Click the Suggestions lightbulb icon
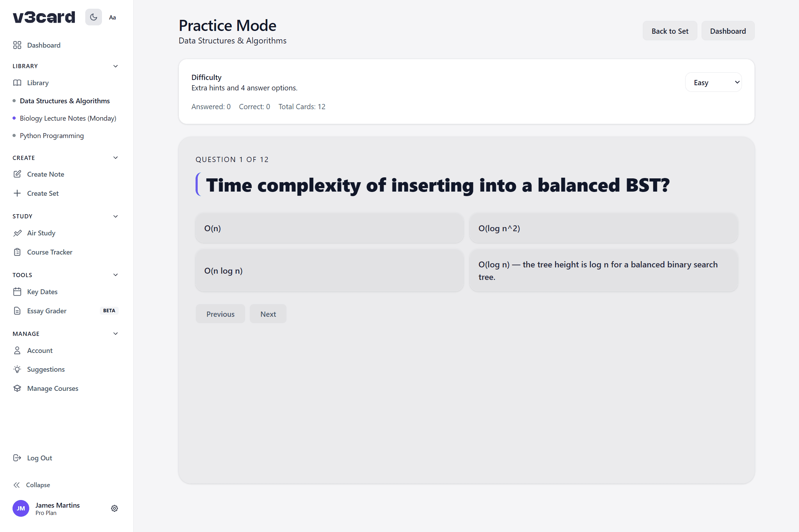This screenshot has width=799, height=532. (17, 369)
